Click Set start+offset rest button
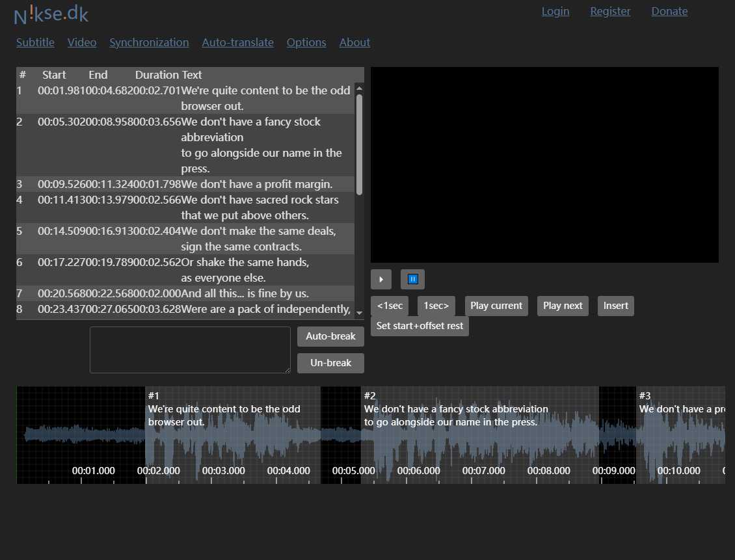The width and height of the screenshot is (735, 560). 420,326
